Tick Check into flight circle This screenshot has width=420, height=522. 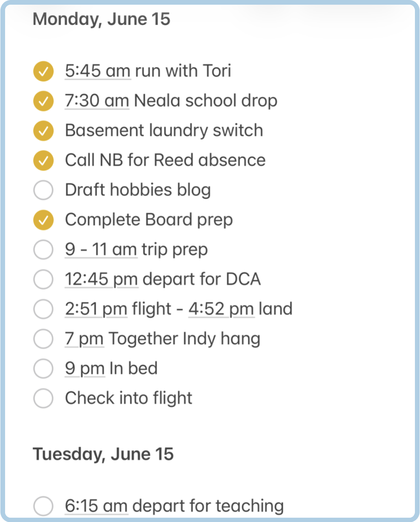pyautogui.click(x=43, y=398)
